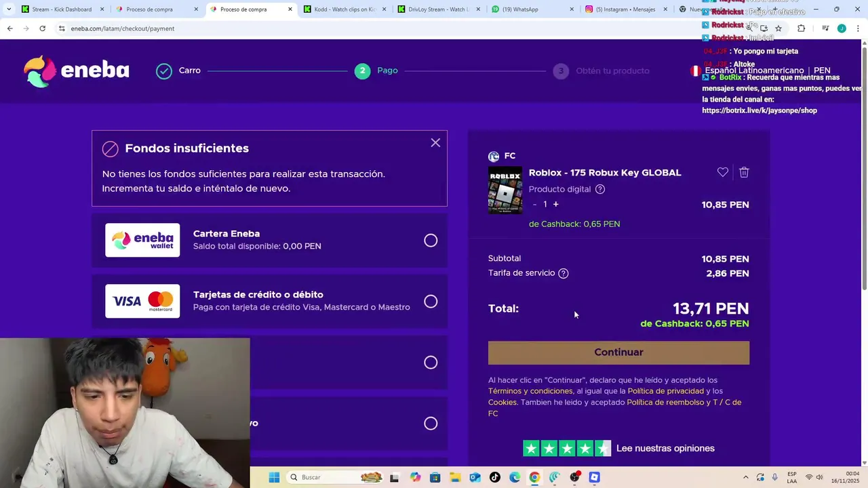The width and height of the screenshot is (868, 488).
Task: Open Windows Start menu
Action: (x=274, y=478)
